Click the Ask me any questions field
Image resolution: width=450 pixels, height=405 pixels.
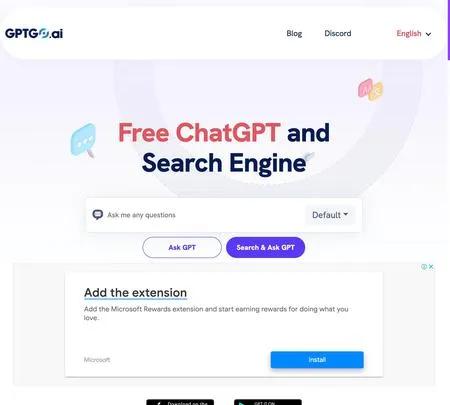tap(205, 215)
